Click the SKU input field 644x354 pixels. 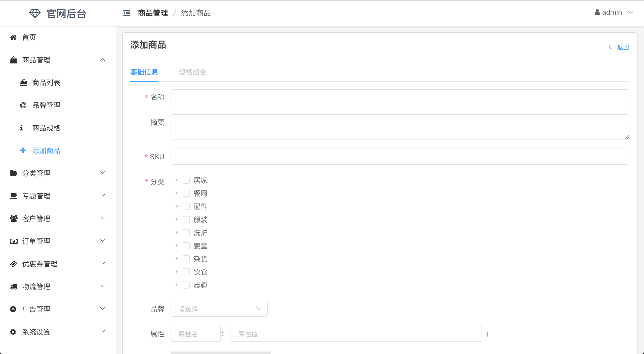(x=400, y=157)
